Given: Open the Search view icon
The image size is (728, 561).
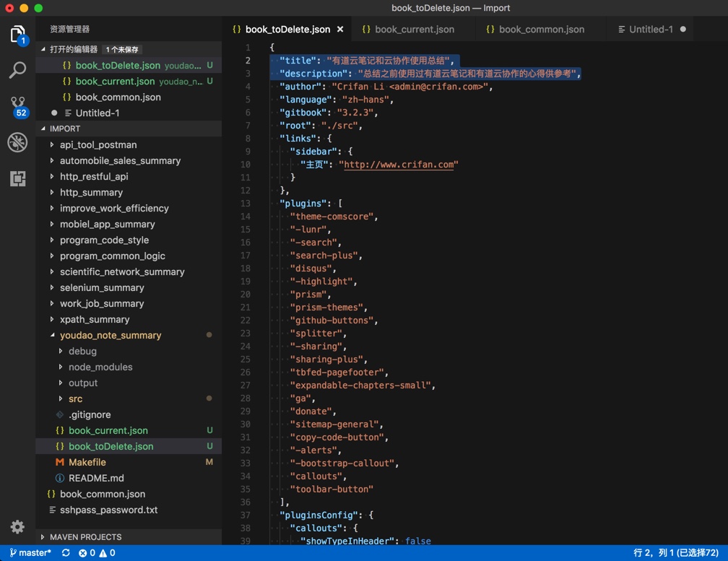Looking at the screenshot, I should pyautogui.click(x=17, y=70).
